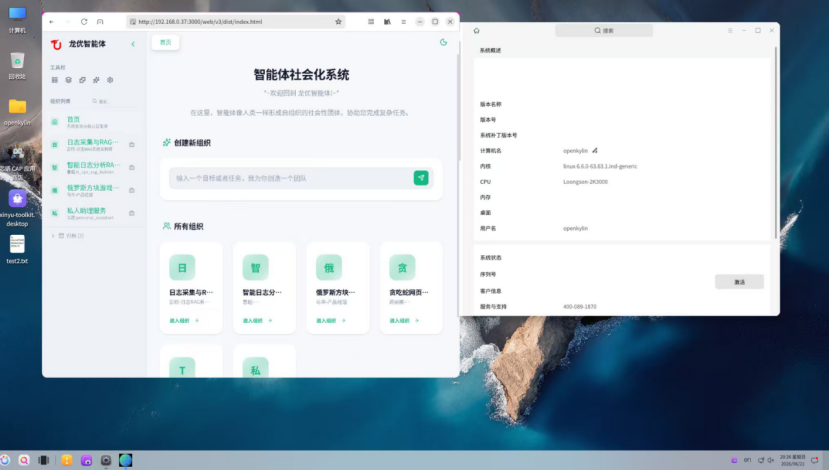Collapse the sidebar with the green chevron
The height and width of the screenshot is (470, 829).
click(x=133, y=44)
